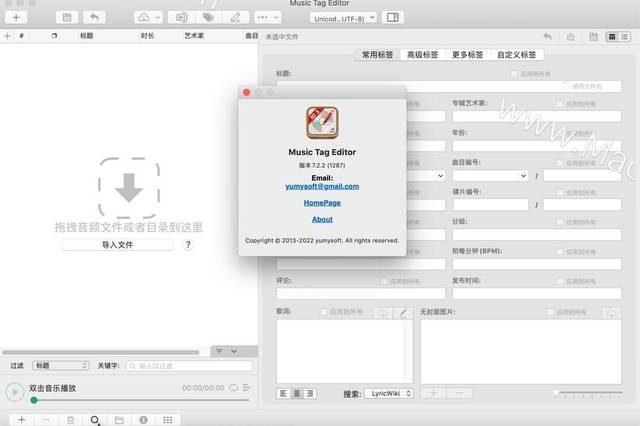Click bottom bar minus remove icon

(46, 419)
